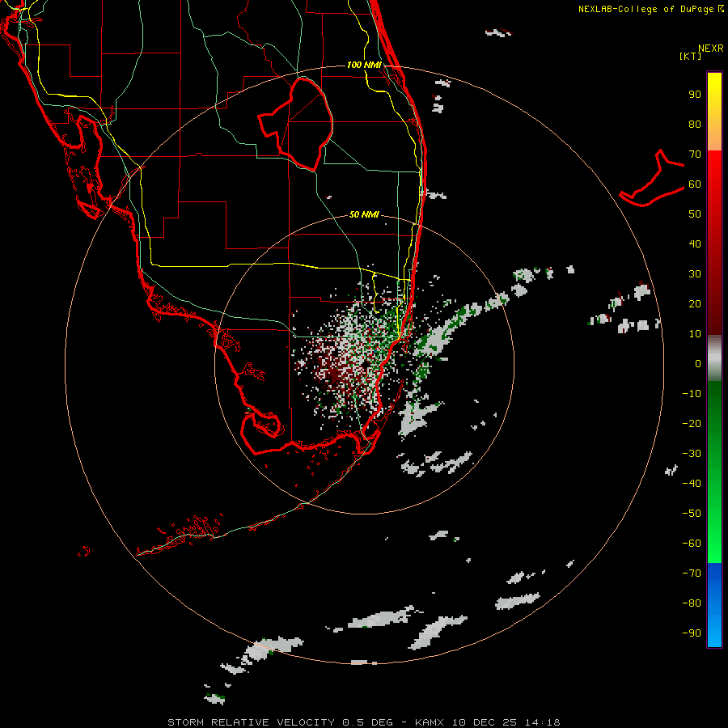Click the -40 value on velocity scale
The height and width of the screenshot is (728, 728).
(692, 484)
